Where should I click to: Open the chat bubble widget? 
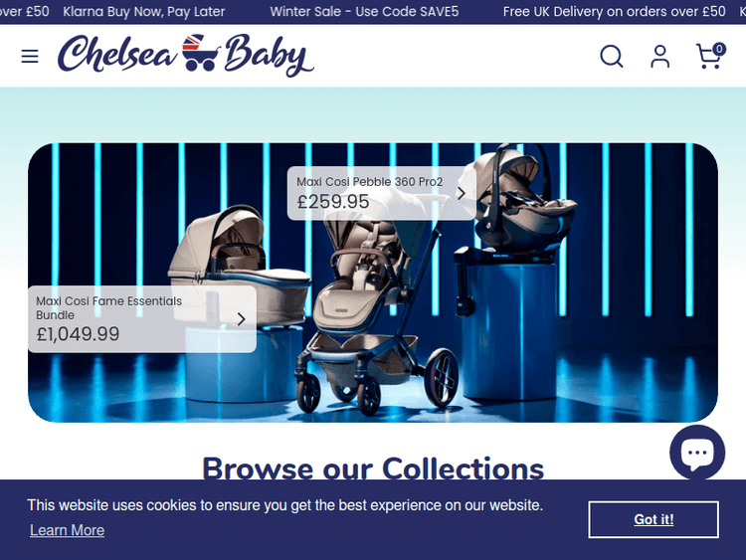pyautogui.click(x=697, y=453)
